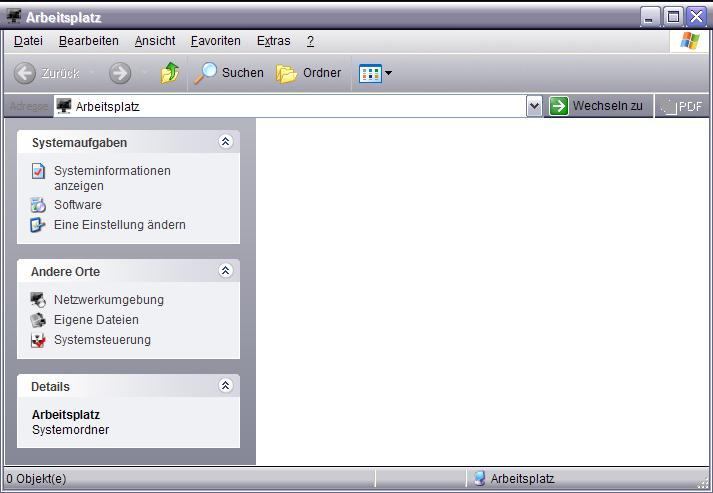The width and height of the screenshot is (713, 493).
Task: Go to Eigene Dateien
Action: [x=96, y=320]
